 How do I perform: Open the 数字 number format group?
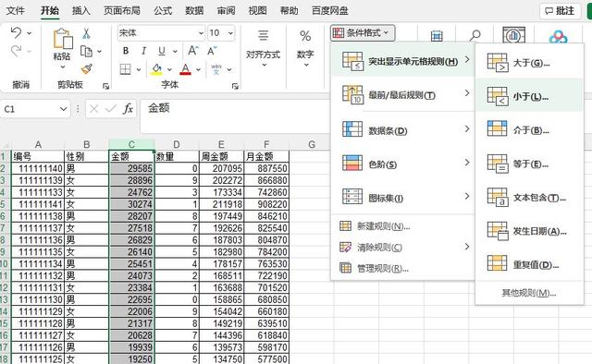coord(305,48)
